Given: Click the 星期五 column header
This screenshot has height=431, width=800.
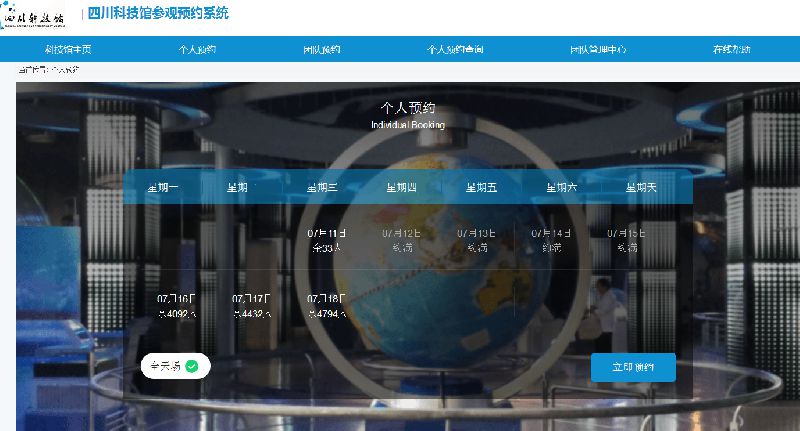Looking at the screenshot, I should tap(478, 187).
